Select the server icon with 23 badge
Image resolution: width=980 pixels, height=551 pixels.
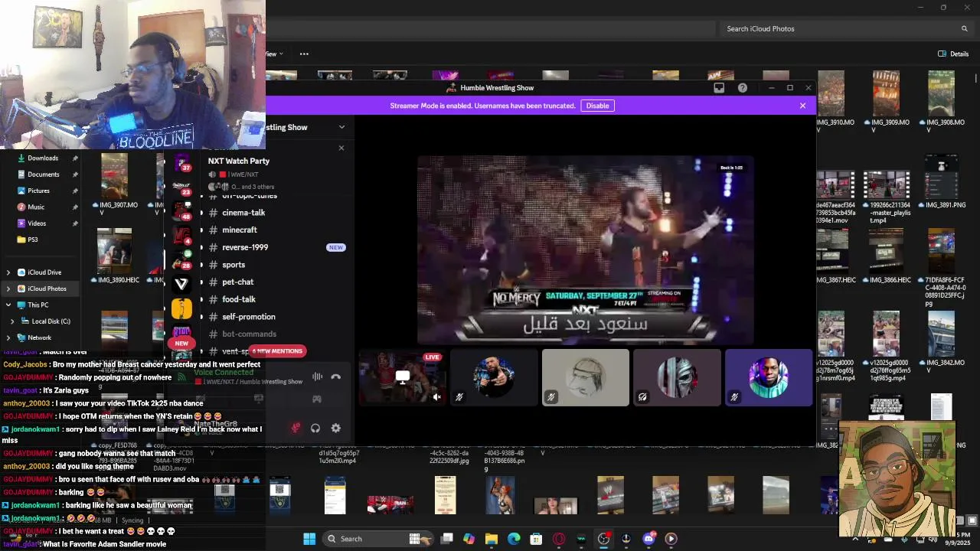[x=181, y=187]
